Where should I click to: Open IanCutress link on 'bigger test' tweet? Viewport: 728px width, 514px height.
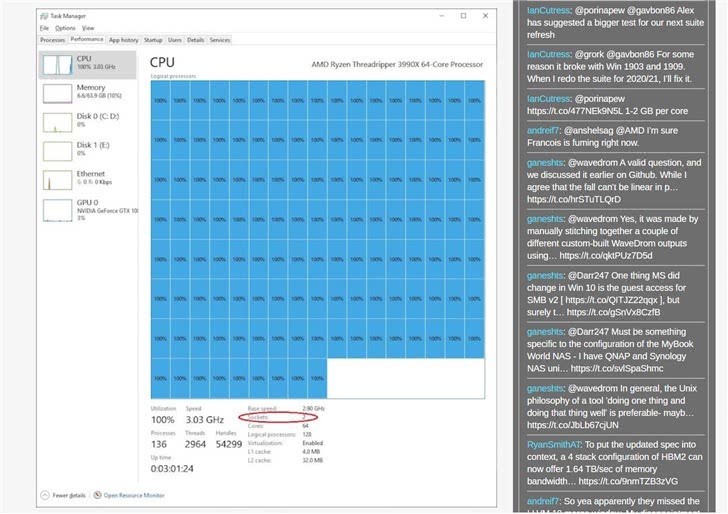548,10
